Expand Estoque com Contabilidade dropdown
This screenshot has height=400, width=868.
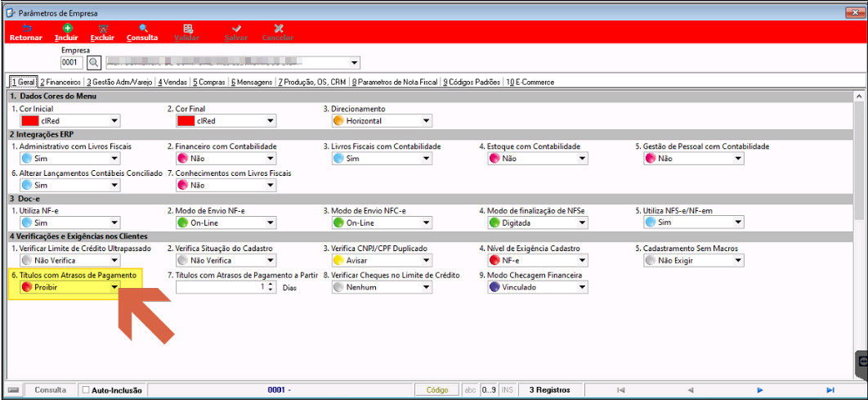(x=583, y=159)
